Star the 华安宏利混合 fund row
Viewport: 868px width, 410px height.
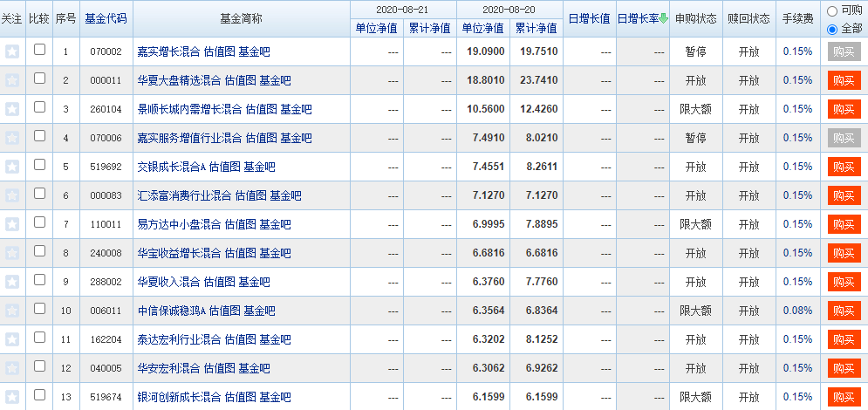[12, 368]
